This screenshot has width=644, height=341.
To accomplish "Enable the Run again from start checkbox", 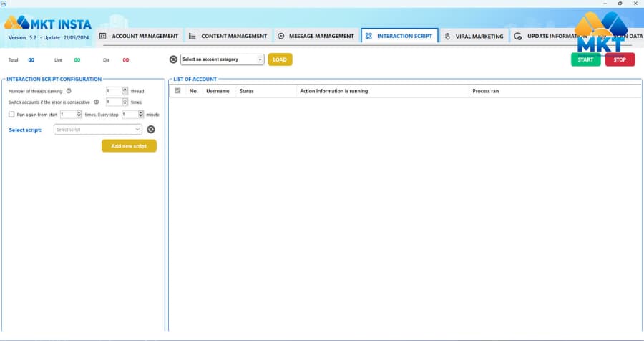I will pyautogui.click(x=11, y=115).
